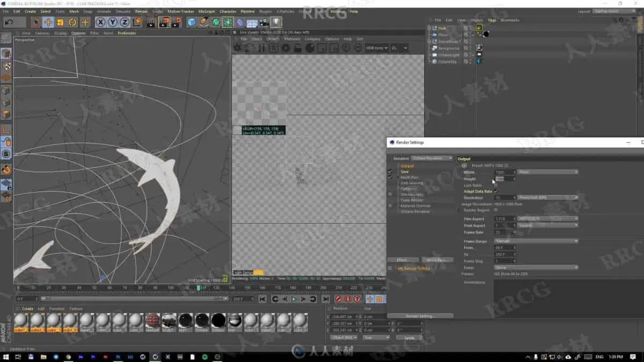Toggle the Lock Ratio checkbox
Screen dimensions: 644x362
pyautogui.click(x=495, y=185)
